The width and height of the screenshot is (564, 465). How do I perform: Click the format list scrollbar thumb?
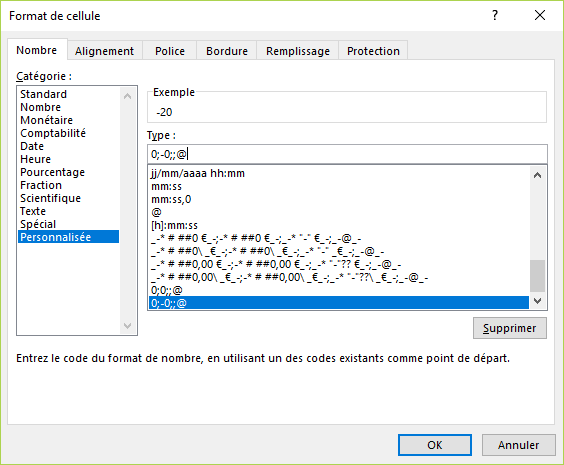(x=537, y=276)
